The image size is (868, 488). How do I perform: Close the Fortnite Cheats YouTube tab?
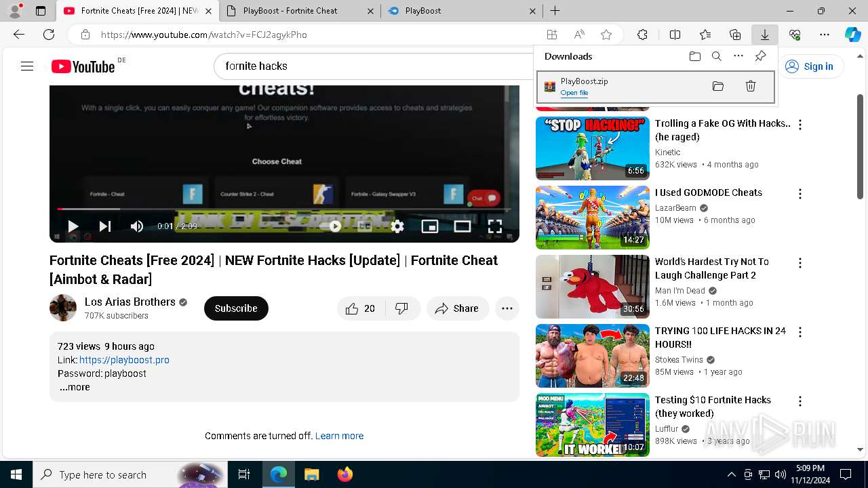tap(208, 11)
